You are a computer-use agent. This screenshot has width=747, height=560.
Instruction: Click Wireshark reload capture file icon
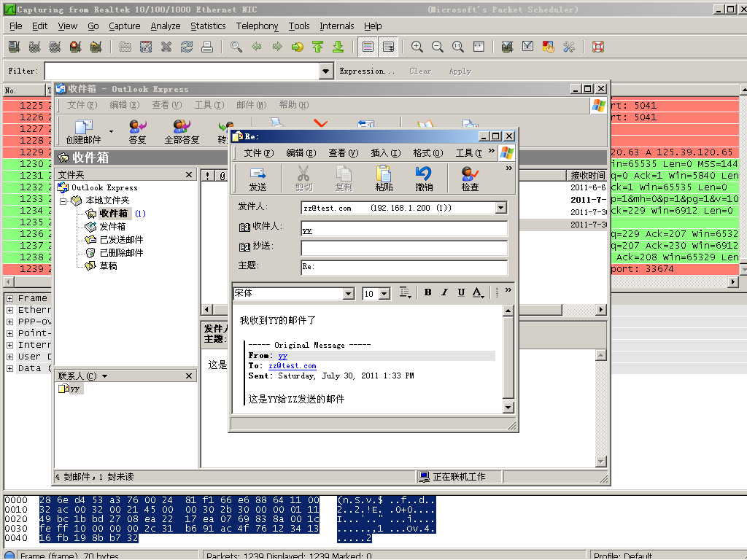coord(187,46)
